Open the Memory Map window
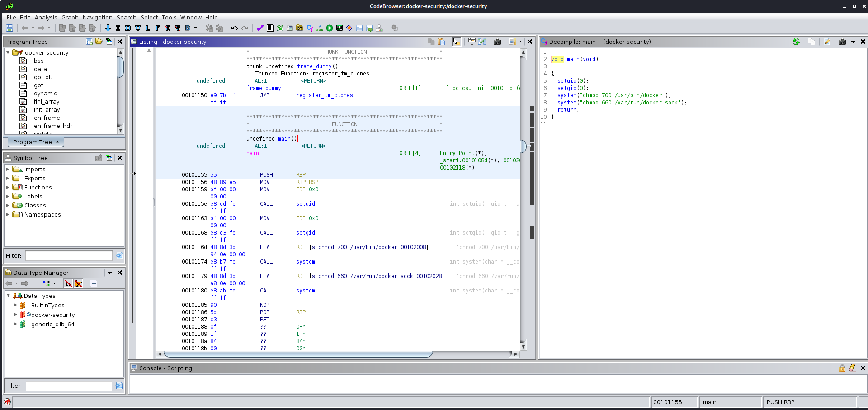Viewport: 868px width, 410px height. (340, 28)
